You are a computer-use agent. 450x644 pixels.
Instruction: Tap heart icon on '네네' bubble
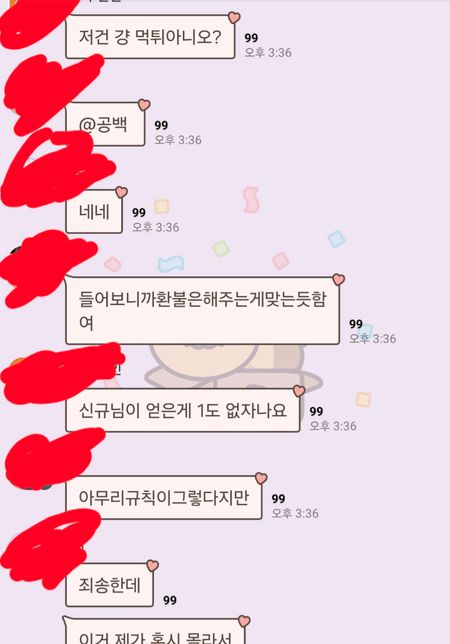122,192
